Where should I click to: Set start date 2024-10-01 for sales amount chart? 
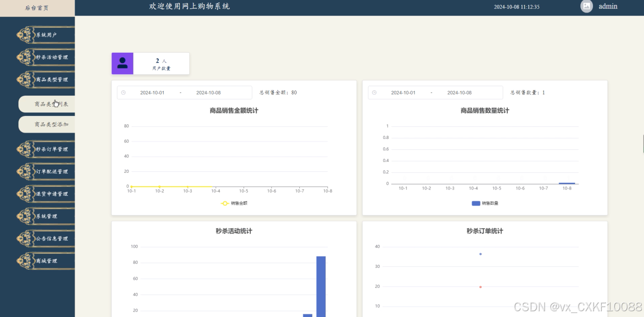coord(152,93)
